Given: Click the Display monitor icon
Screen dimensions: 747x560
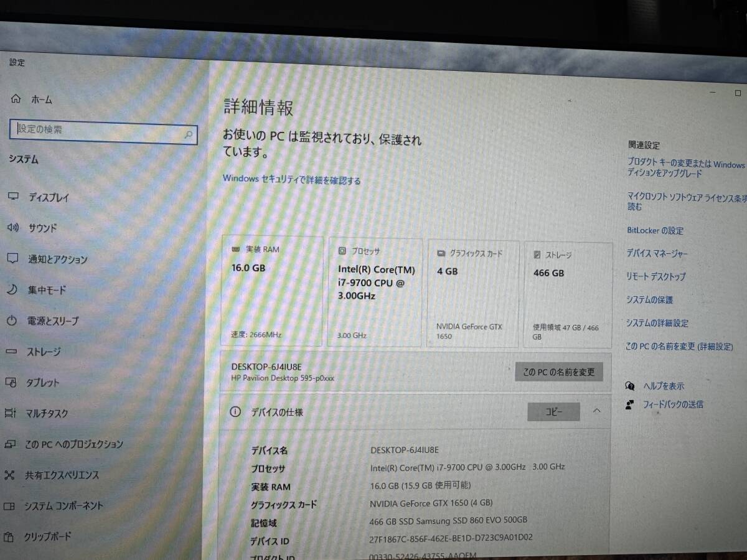Looking at the screenshot, I should [x=13, y=197].
